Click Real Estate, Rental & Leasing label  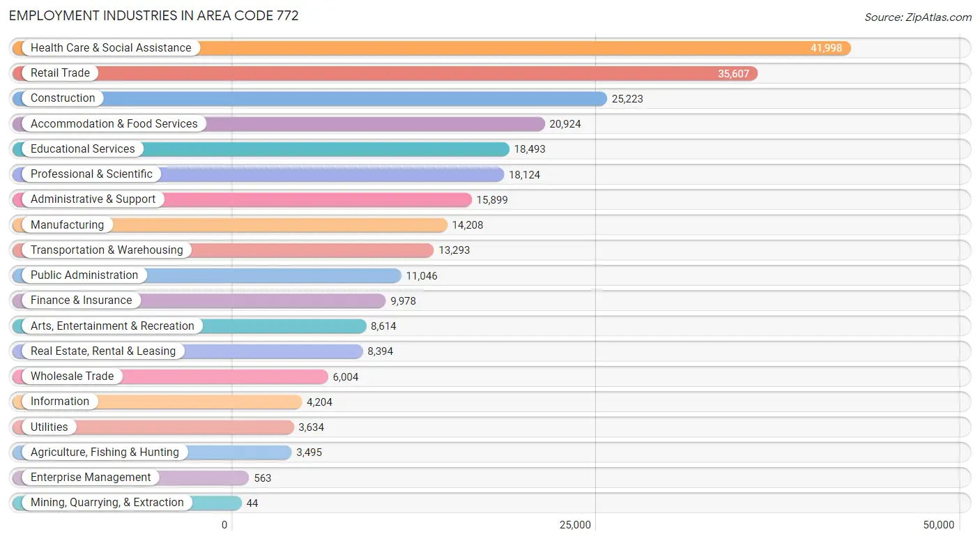point(103,351)
